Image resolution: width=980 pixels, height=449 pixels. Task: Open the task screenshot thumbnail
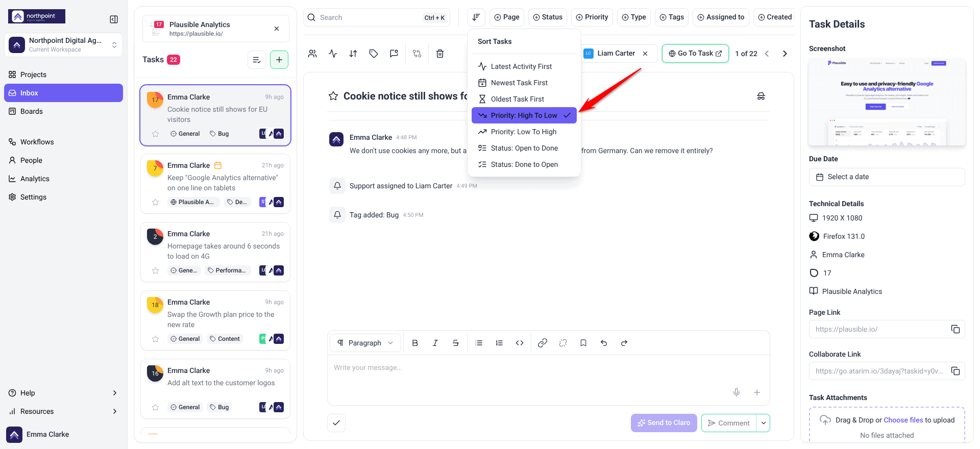[887, 102]
